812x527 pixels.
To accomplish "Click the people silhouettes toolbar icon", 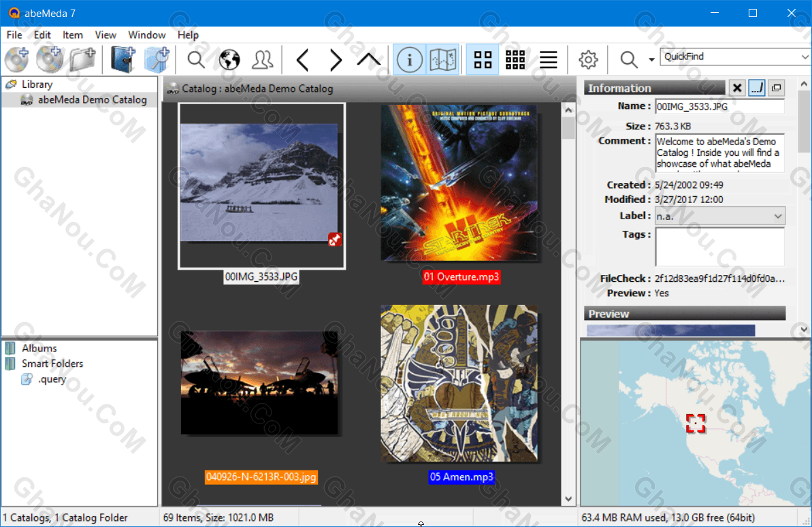I will pos(263,60).
